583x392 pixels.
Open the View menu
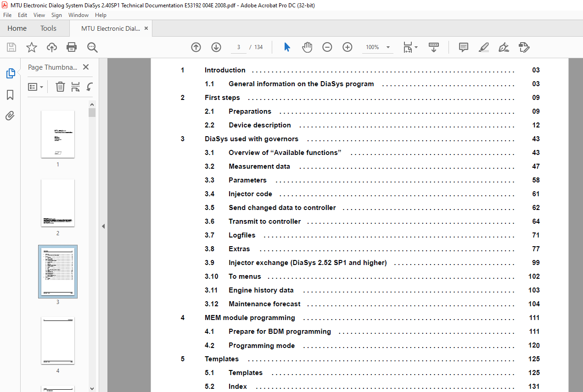coord(39,15)
